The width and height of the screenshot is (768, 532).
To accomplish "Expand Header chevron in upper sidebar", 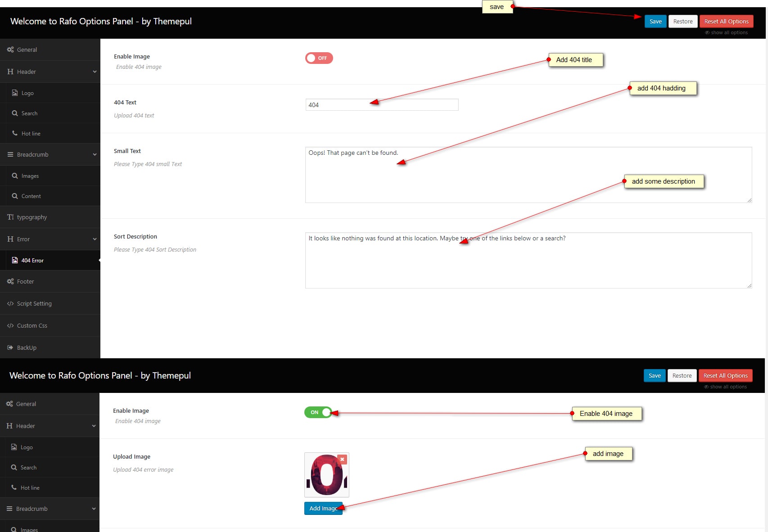I will pos(95,72).
